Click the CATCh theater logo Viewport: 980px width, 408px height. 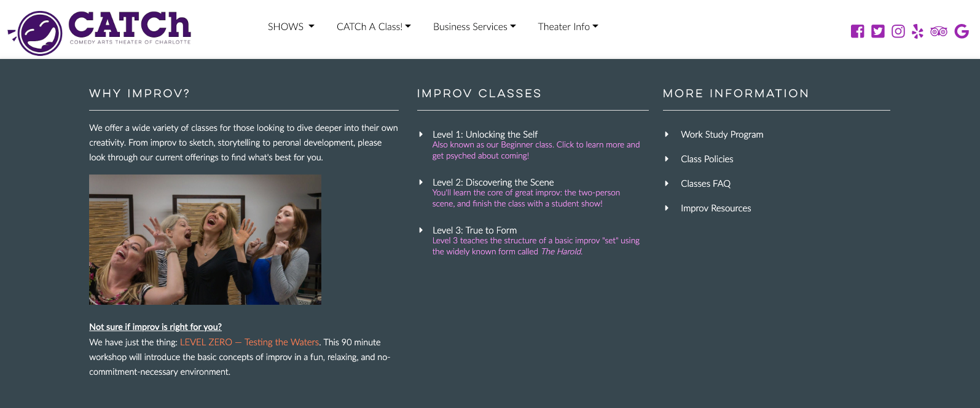click(x=100, y=31)
